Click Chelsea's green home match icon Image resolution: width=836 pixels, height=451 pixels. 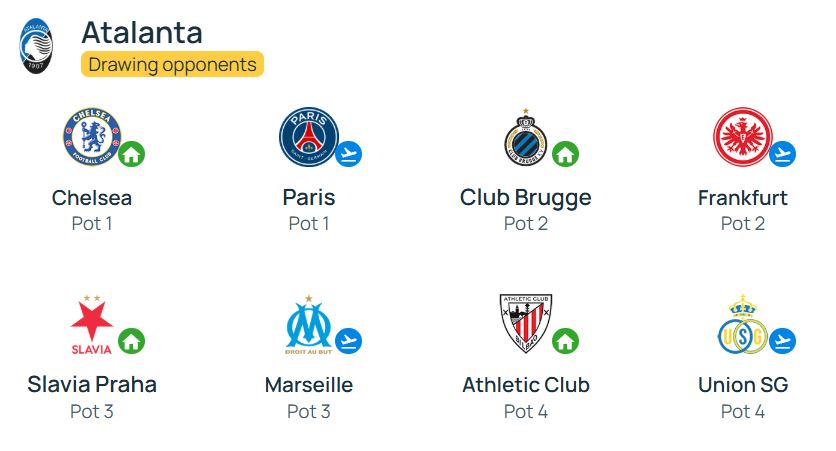[x=132, y=154]
